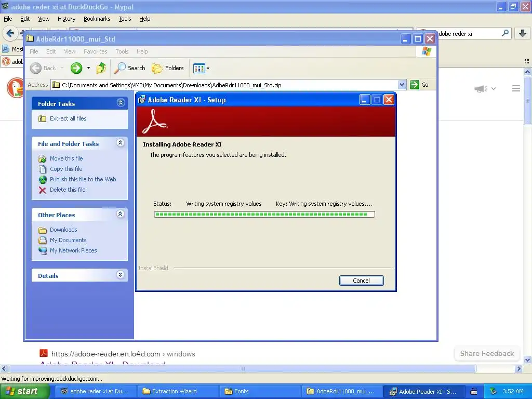This screenshot has width=532, height=399.
Task: Click Publish this file to the Web
Action: pos(83,179)
